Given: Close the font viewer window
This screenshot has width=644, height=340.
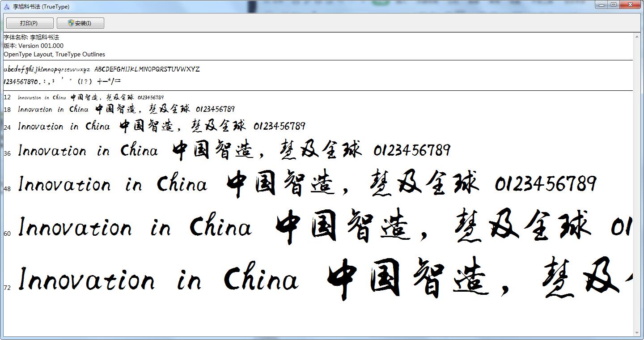Looking at the screenshot, I should point(631,5).
